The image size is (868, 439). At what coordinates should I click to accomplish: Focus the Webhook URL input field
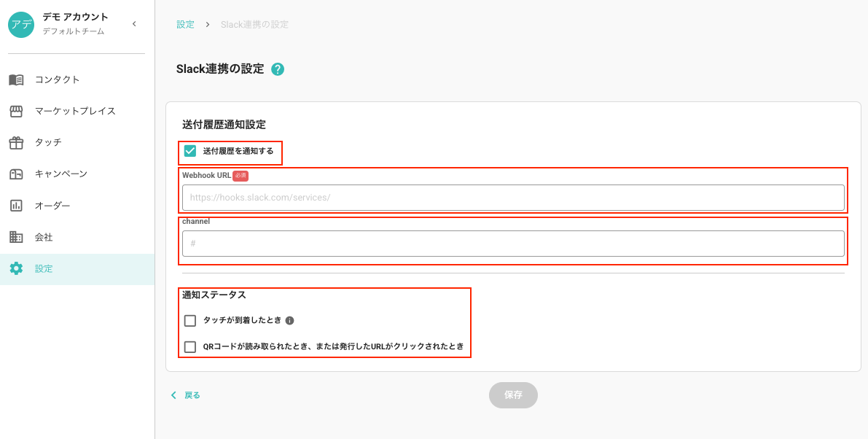[x=513, y=198]
